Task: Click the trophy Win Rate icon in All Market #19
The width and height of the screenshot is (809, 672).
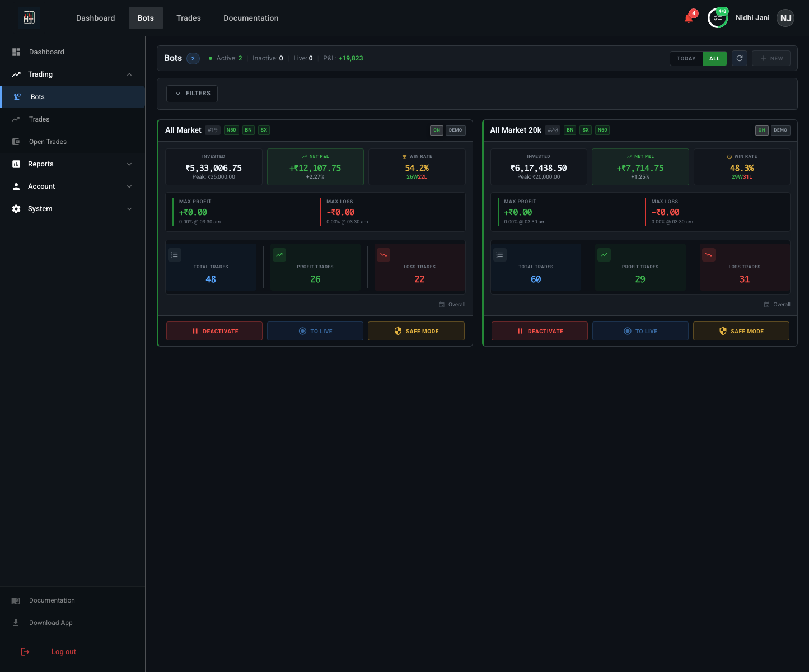Action: tap(404, 157)
